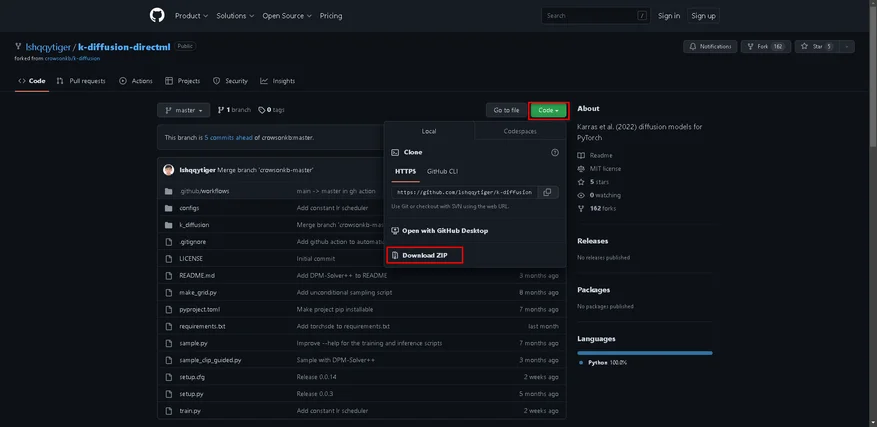877x427 pixels.
Task: Click the Download ZIP option
Action: point(425,256)
